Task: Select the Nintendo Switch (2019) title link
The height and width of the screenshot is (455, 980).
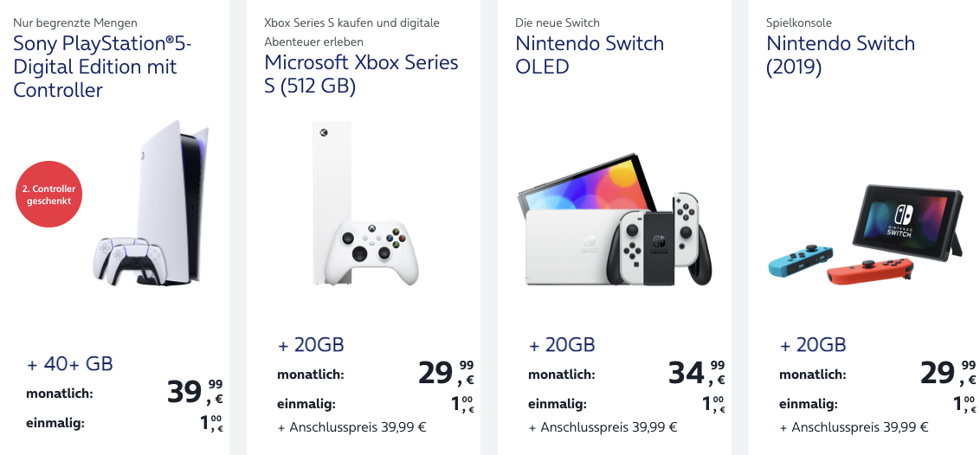Action: coord(840,54)
